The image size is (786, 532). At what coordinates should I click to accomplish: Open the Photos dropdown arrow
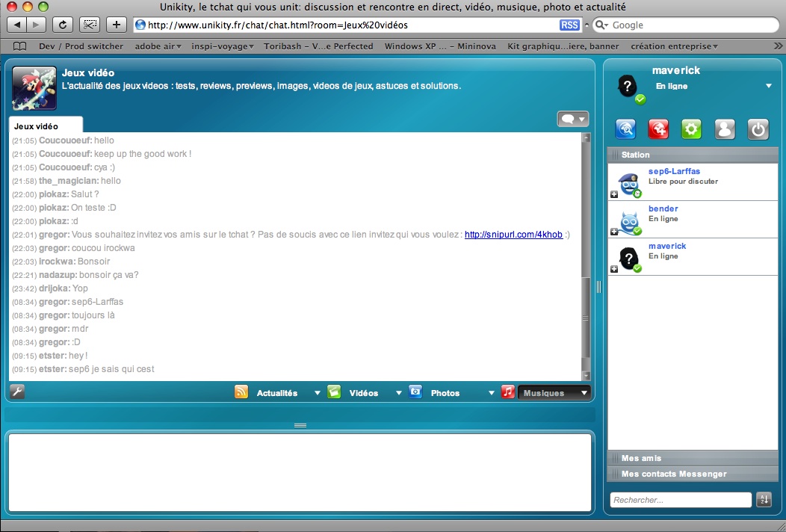click(492, 393)
